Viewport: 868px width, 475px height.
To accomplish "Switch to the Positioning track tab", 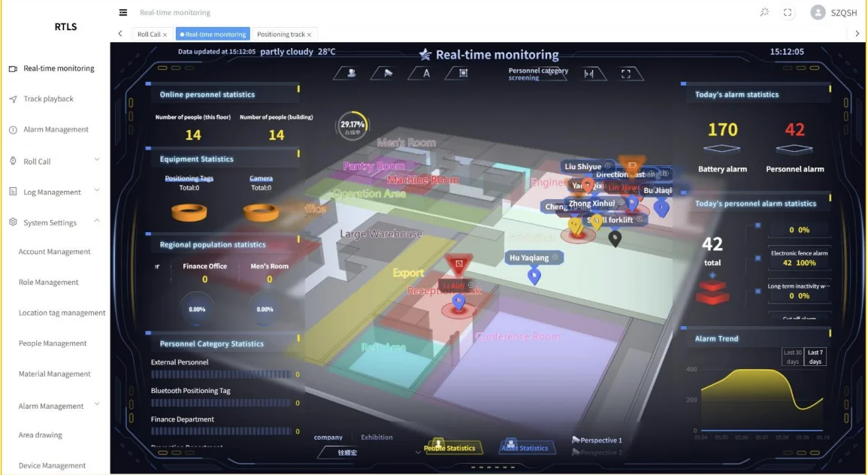I will pyautogui.click(x=280, y=35).
